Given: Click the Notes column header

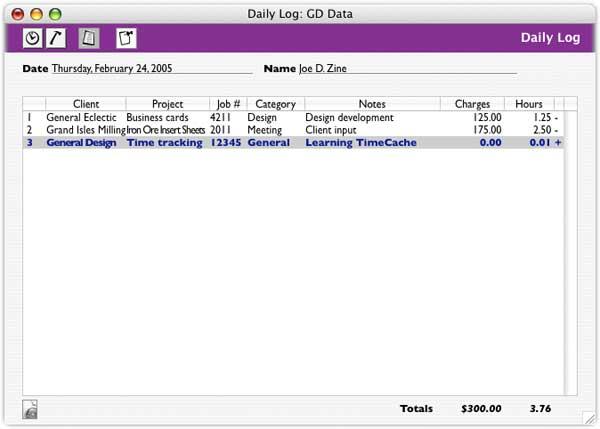Looking at the screenshot, I should [372, 104].
